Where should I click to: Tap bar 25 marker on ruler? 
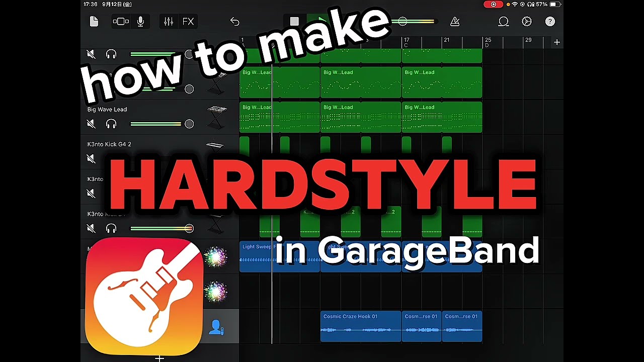pyautogui.click(x=488, y=40)
